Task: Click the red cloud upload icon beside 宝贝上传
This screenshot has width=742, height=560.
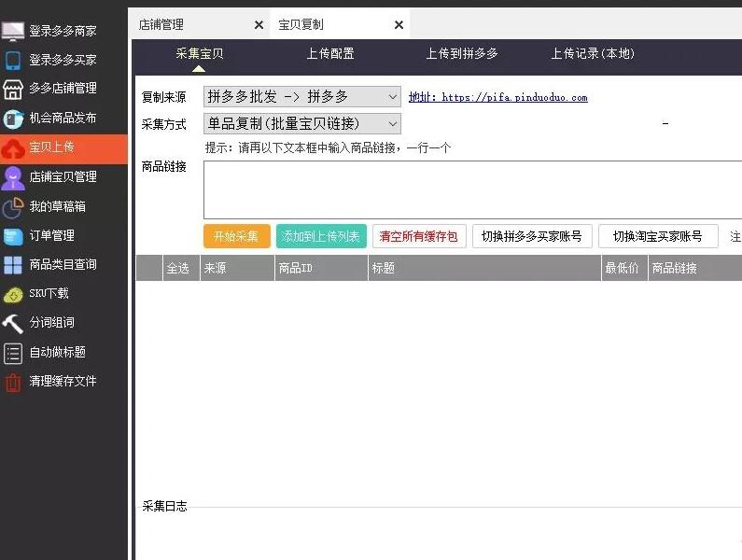Action: [13, 148]
